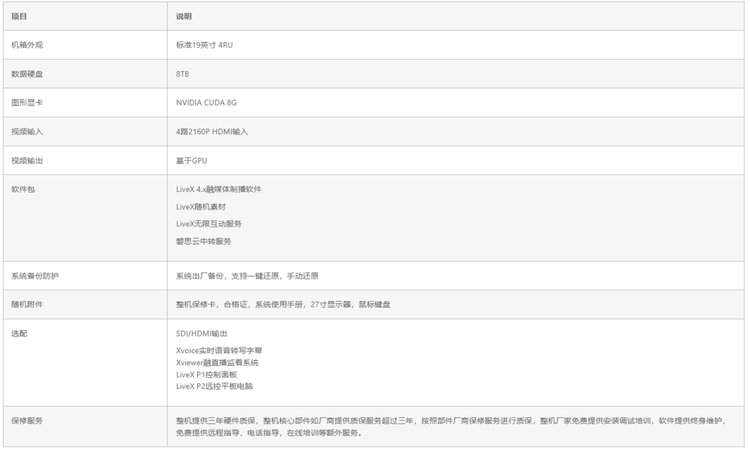750x449 pixels.
Task: Click the 8TB value
Action: click(182, 74)
